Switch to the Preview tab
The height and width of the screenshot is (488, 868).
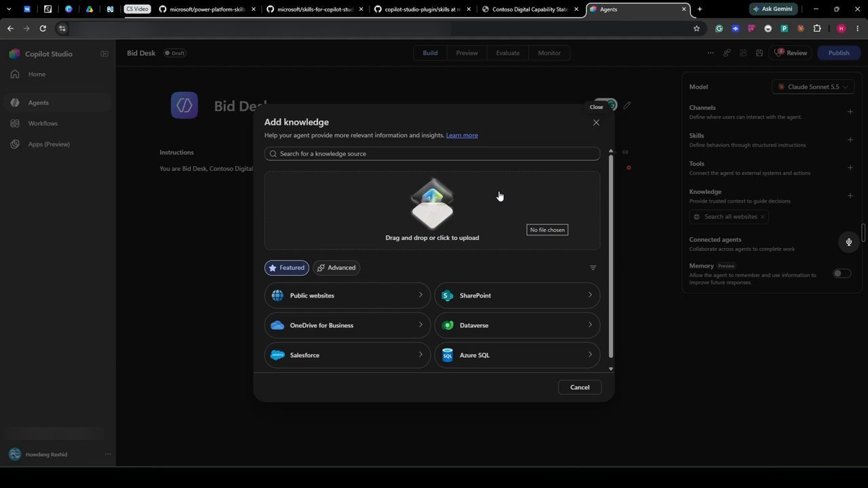point(467,53)
